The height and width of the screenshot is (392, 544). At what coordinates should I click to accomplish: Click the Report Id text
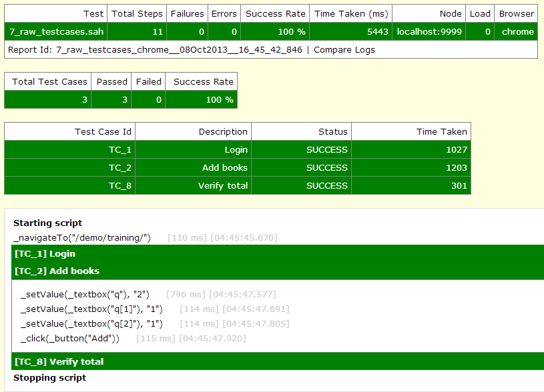154,50
